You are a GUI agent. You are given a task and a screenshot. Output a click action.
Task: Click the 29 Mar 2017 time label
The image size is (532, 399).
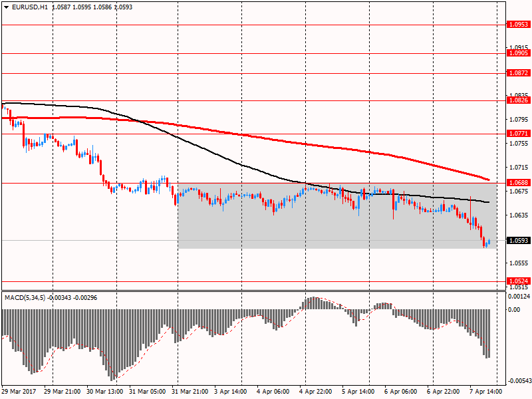click(x=19, y=392)
